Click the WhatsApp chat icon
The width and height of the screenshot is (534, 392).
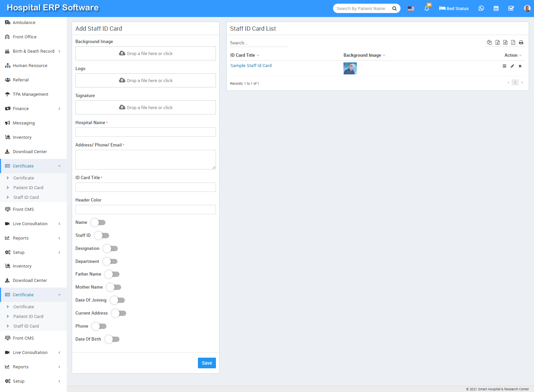click(481, 8)
